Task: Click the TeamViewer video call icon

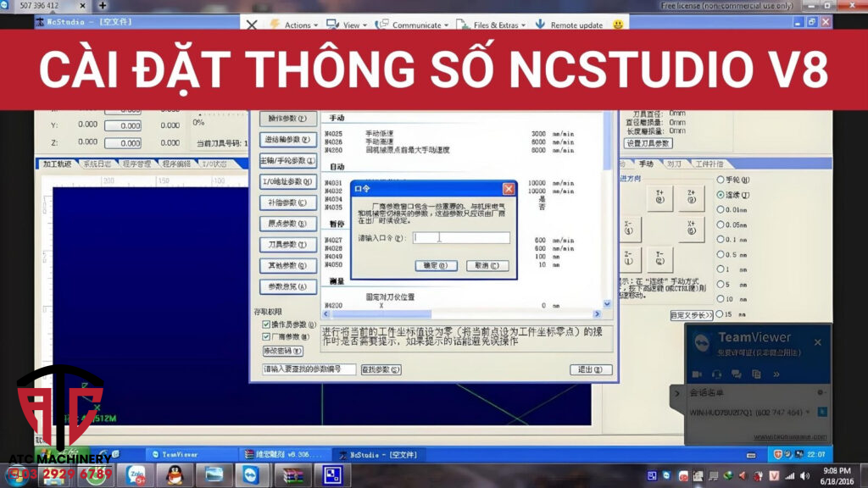Action: (697, 374)
